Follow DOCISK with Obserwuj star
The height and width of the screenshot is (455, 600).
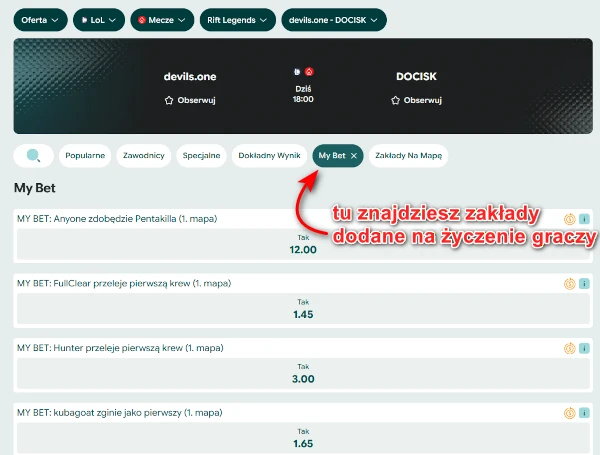tap(416, 100)
